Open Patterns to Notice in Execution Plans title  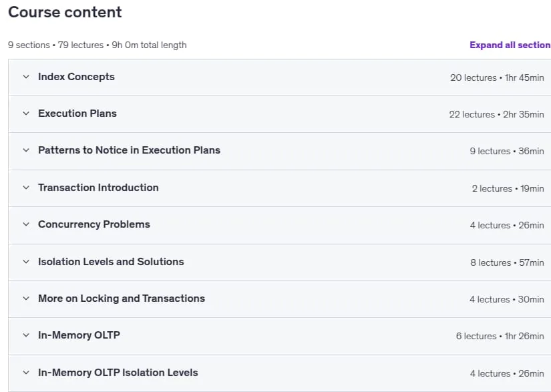coord(129,150)
